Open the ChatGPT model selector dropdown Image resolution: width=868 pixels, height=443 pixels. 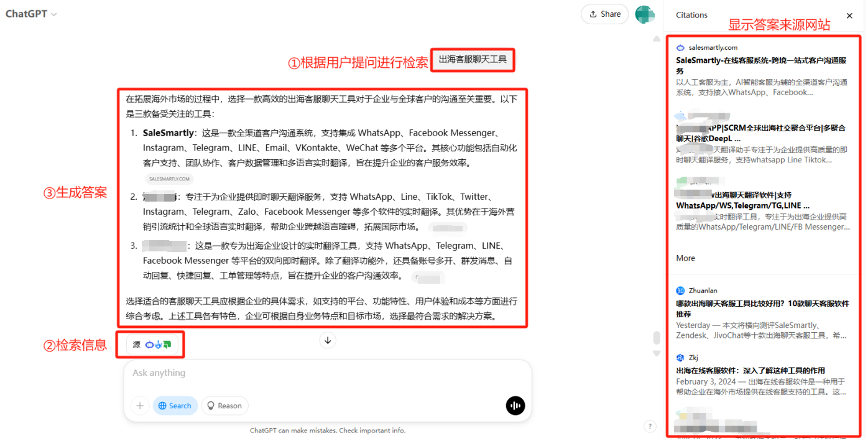tap(31, 14)
